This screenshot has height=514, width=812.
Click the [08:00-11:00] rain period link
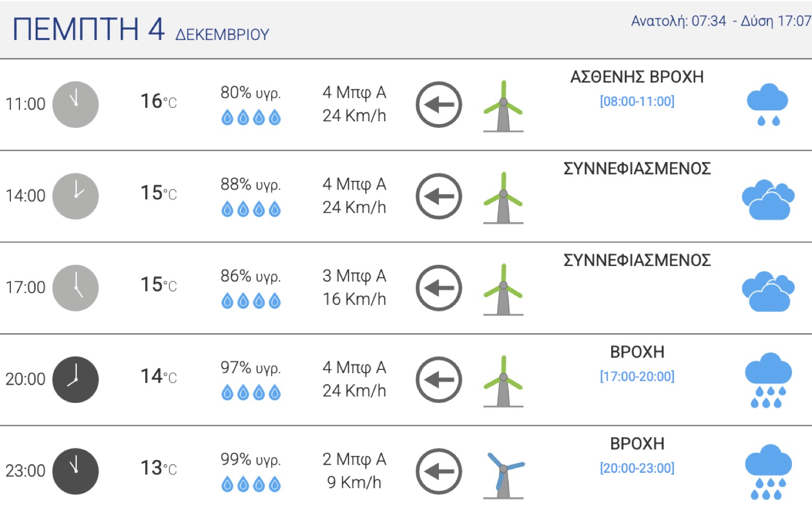coord(637,101)
